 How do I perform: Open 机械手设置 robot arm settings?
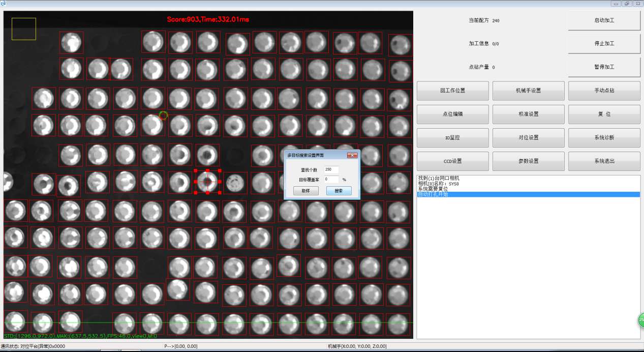point(528,91)
